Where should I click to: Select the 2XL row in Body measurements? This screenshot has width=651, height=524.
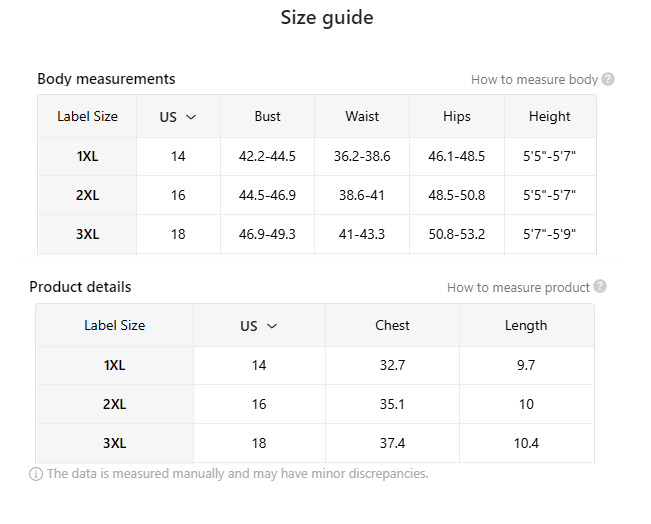pyautogui.click(x=87, y=195)
